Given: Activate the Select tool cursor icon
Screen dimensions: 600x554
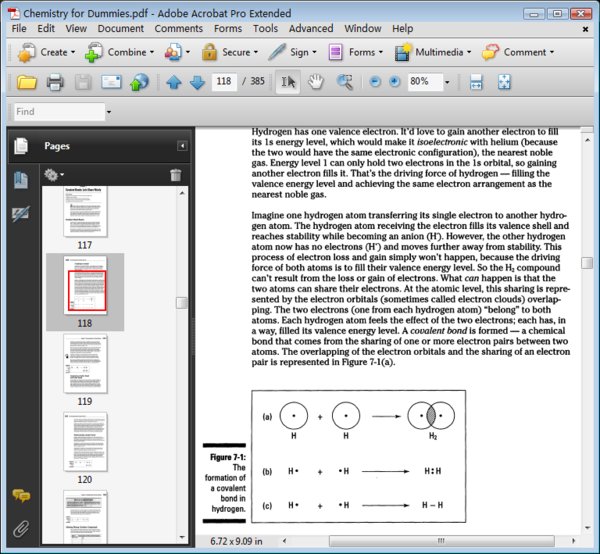Looking at the screenshot, I should coord(288,82).
